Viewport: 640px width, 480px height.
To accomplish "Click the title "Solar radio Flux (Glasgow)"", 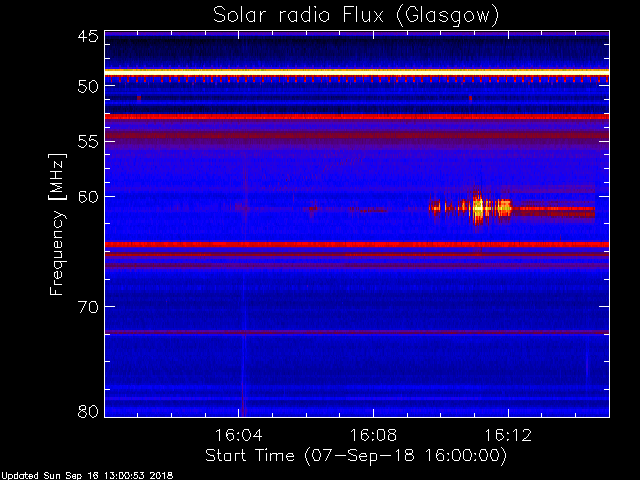I will tap(356, 16).
